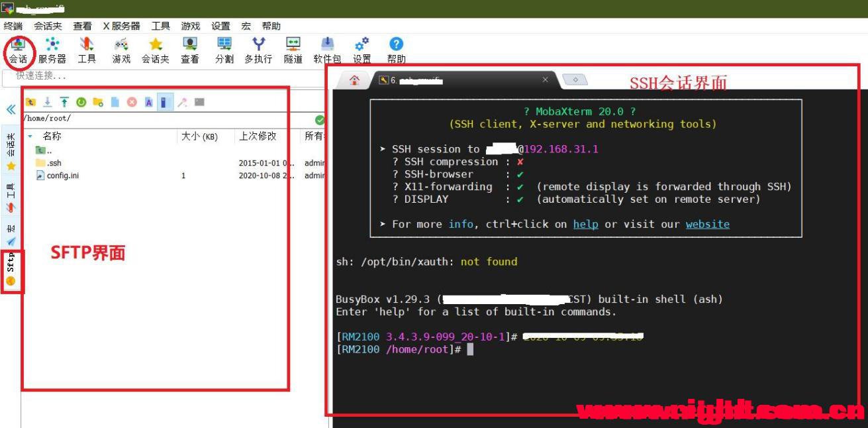Click the 名称 column sort arrow

tap(30, 136)
